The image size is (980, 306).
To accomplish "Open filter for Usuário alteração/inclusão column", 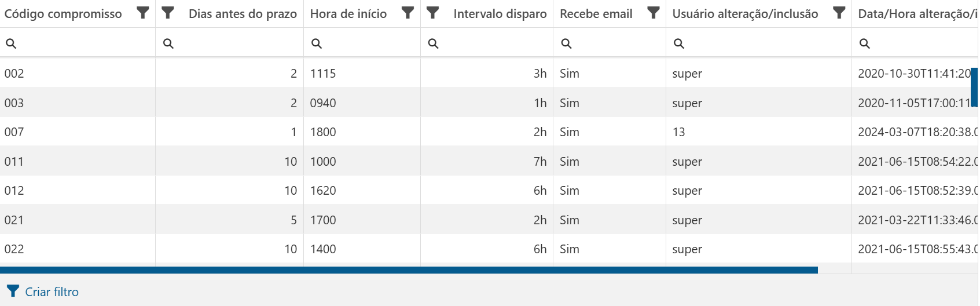I will [x=839, y=13].
